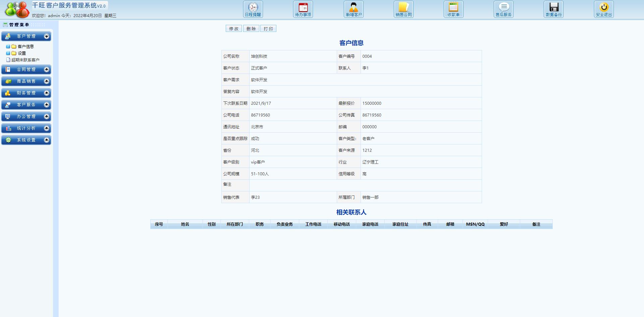Click the page icon beside 超期未联系客户

tap(8, 60)
